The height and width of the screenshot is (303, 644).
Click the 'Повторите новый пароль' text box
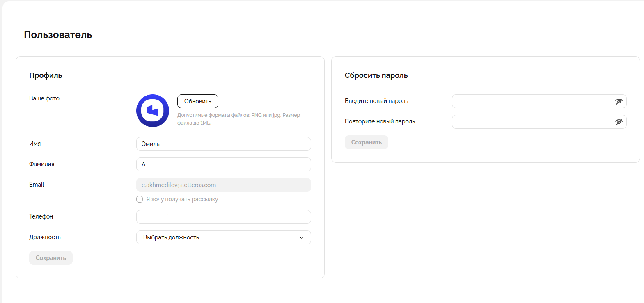tap(532, 122)
